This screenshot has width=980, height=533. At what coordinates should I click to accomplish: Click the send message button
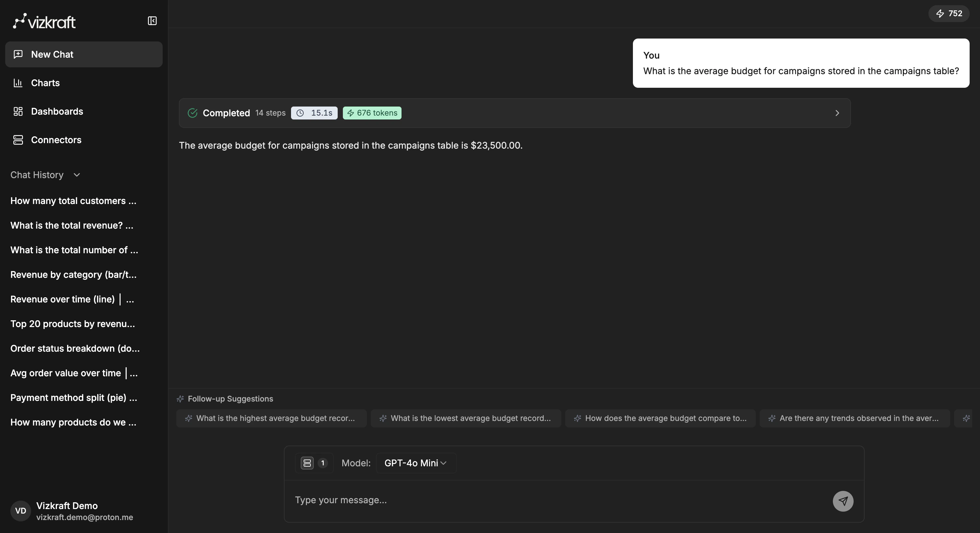(x=843, y=501)
